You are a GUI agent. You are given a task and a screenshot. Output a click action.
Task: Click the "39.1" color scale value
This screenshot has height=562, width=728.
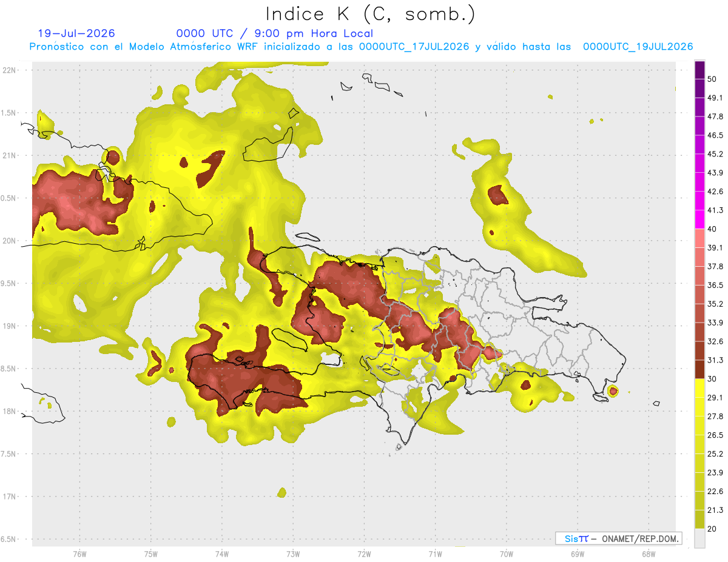[715, 248]
